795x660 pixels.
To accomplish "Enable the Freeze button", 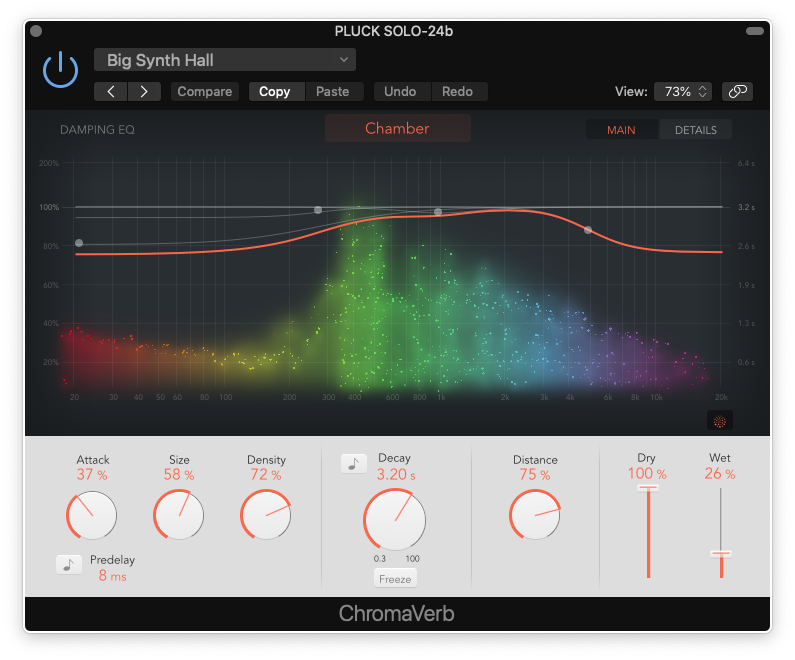I will [395, 578].
